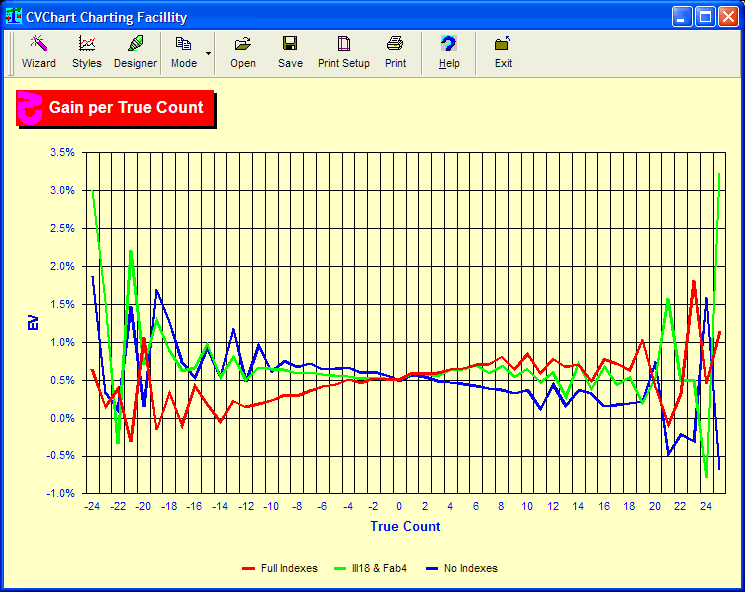Click the Mode toolbar icon
Viewport: 745px width, 592px height.
[x=183, y=51]
